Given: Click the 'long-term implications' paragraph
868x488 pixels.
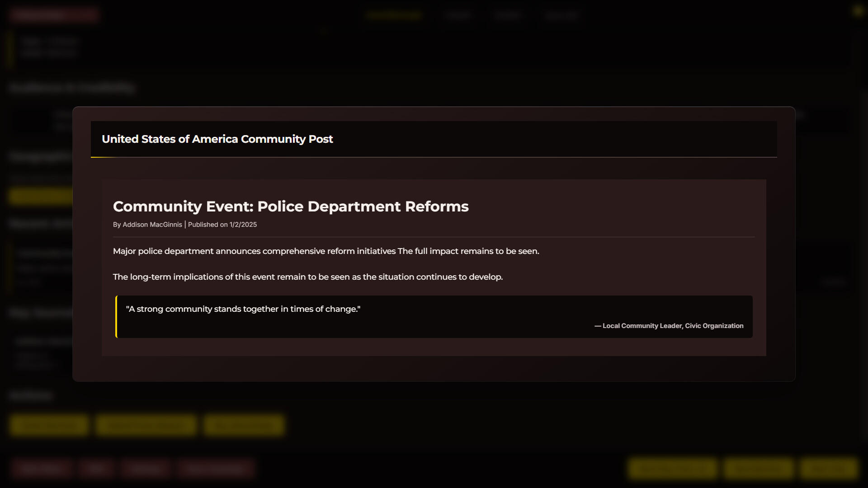Looking at the screenshot, I should (x=307, y=277).
